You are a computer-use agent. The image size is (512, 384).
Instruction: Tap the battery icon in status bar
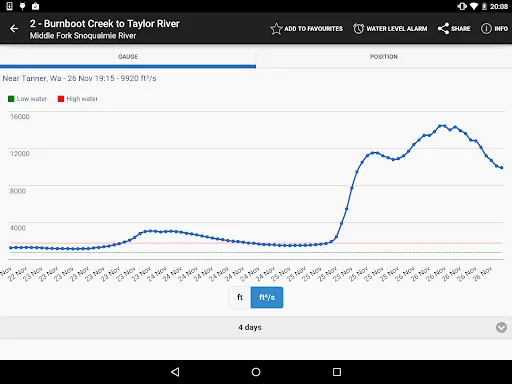484,6
